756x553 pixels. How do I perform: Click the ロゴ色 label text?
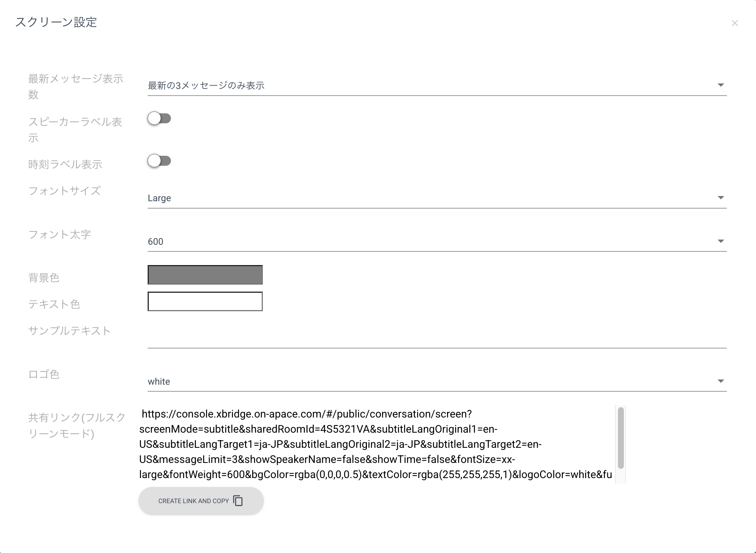[x=44, y=374]
